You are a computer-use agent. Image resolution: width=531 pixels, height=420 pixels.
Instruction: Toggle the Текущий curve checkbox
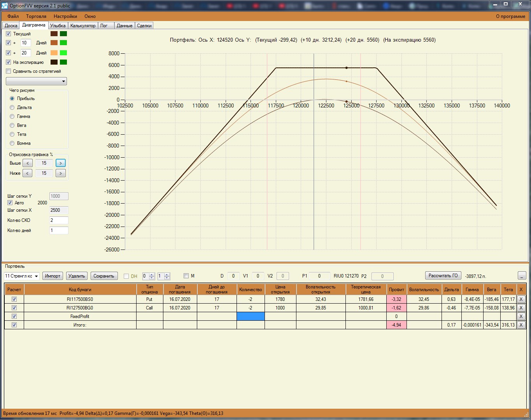(x=9, y=34)
